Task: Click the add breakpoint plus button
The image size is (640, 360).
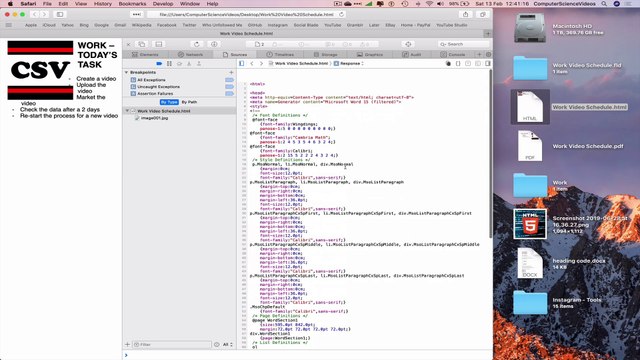Action: pos(231,72)
